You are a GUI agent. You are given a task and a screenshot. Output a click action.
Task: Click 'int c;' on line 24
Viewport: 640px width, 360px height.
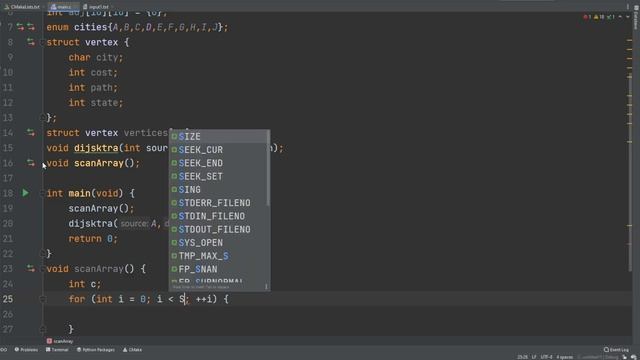click(x=84, y=284)
